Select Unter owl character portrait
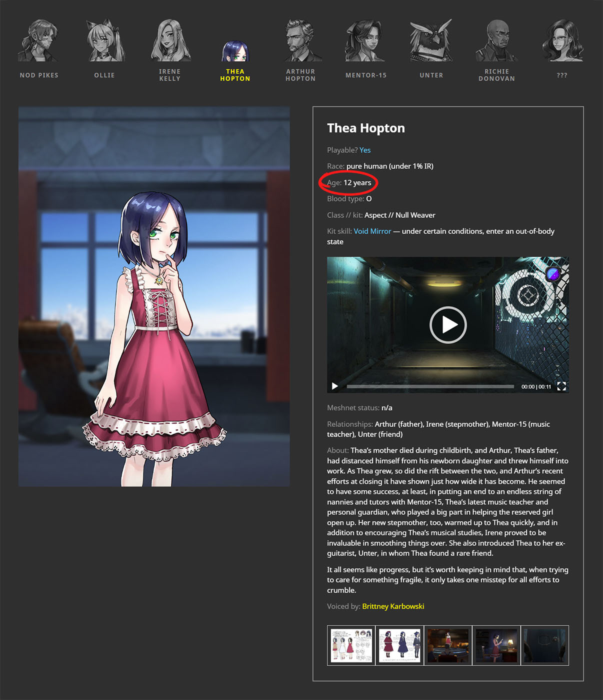This screenshot has width=603, height=700. pos(431,40)
